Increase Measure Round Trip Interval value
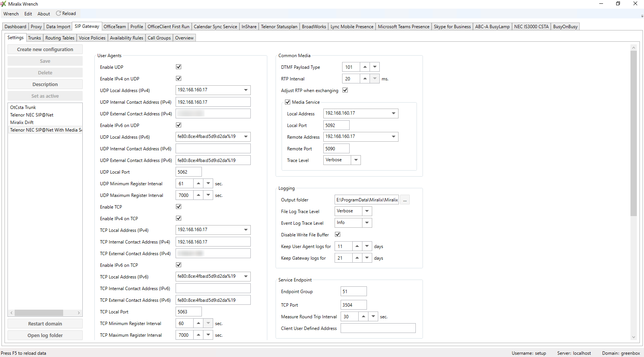 (x=363, y=317)
